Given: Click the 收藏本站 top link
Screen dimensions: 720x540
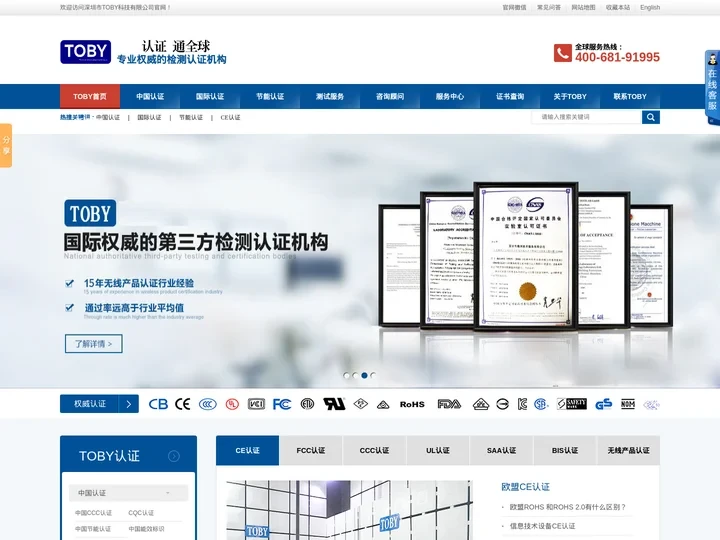Looking at the screenshot, I should 618,7.
